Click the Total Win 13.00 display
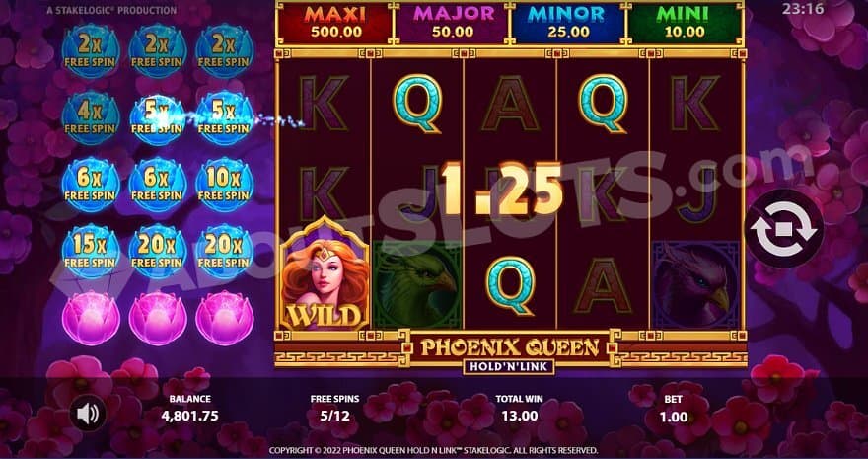This screenshot has width=868, height=459. point(519,409)
